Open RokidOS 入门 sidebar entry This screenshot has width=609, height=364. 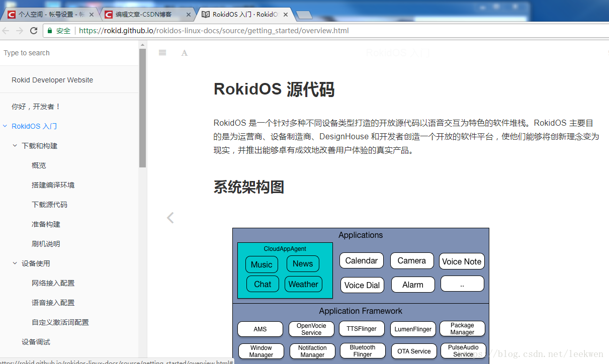click(x=34, y=126)
